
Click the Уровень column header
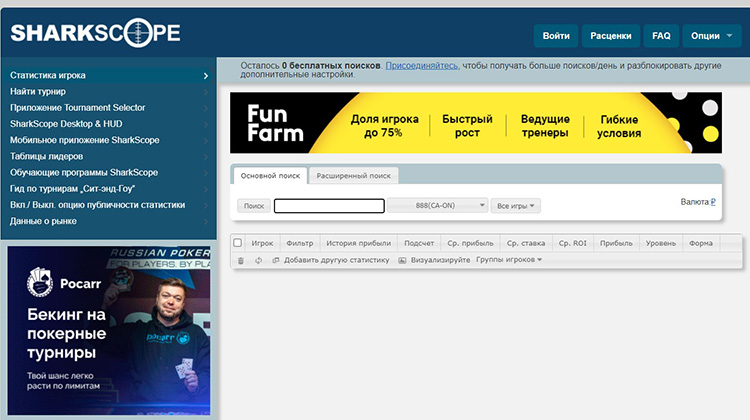[661, 243]
